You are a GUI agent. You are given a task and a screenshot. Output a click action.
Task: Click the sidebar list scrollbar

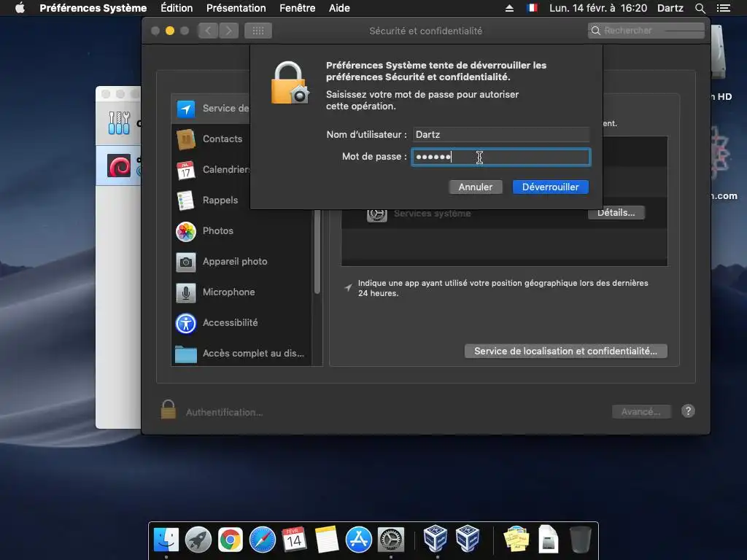click(x=317, y=252)
